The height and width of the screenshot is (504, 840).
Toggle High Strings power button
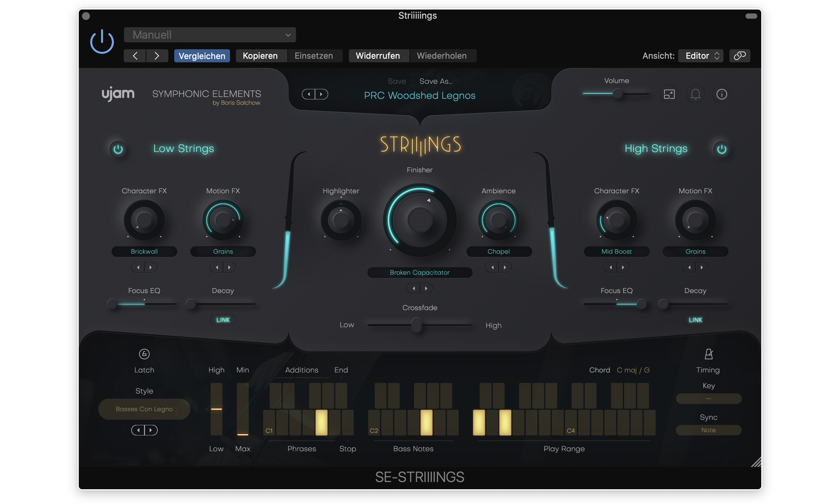pos(722,149)
